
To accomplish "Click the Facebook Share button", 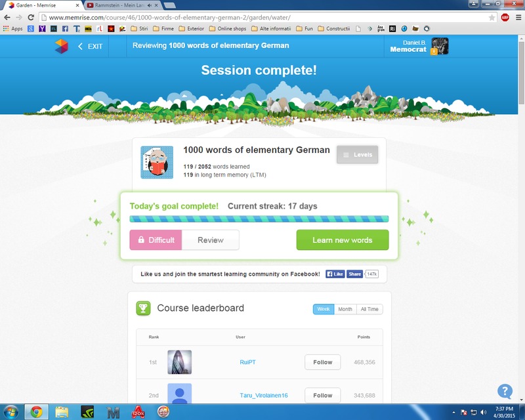I will [354, 274].
